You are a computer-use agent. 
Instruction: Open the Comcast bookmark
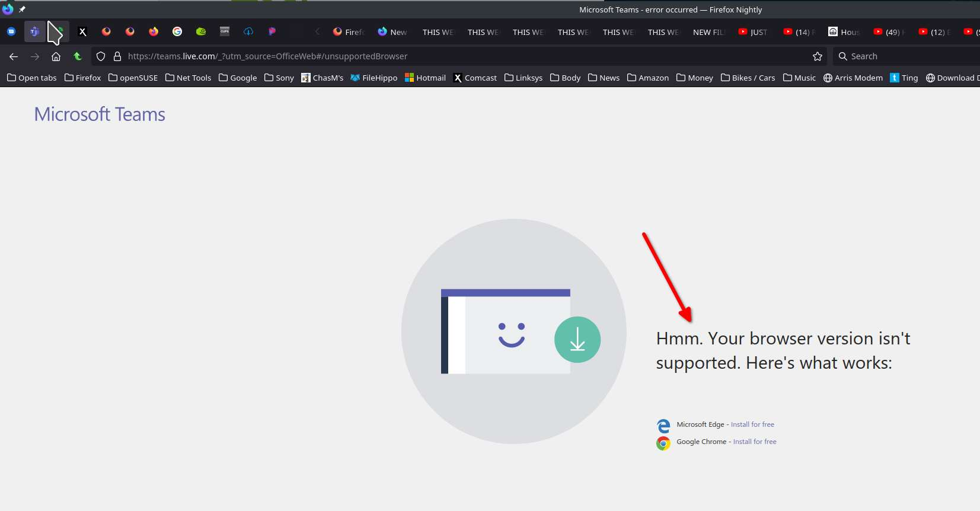475,78
